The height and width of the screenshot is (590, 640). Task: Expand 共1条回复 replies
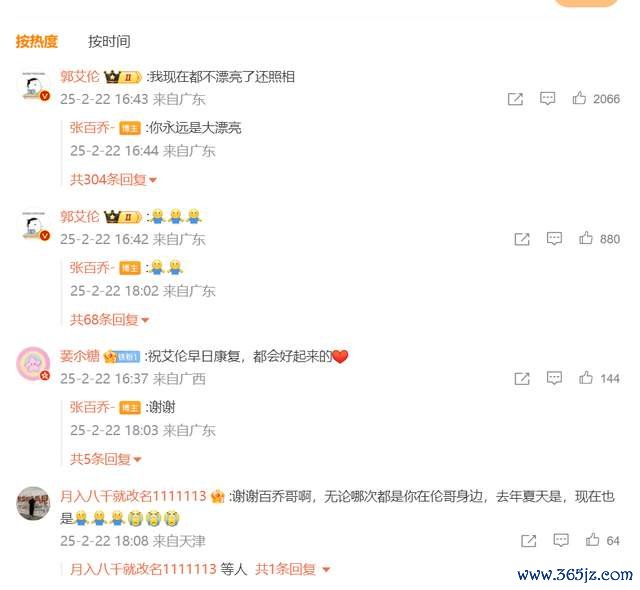292,569
